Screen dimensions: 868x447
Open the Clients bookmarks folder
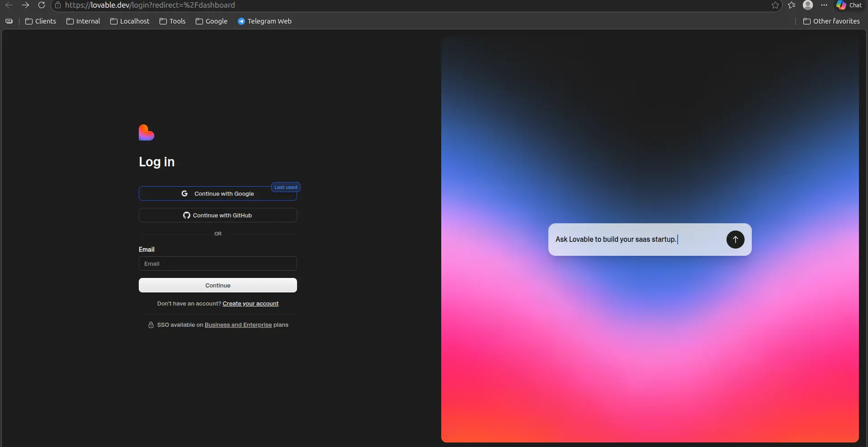[41, 21]
